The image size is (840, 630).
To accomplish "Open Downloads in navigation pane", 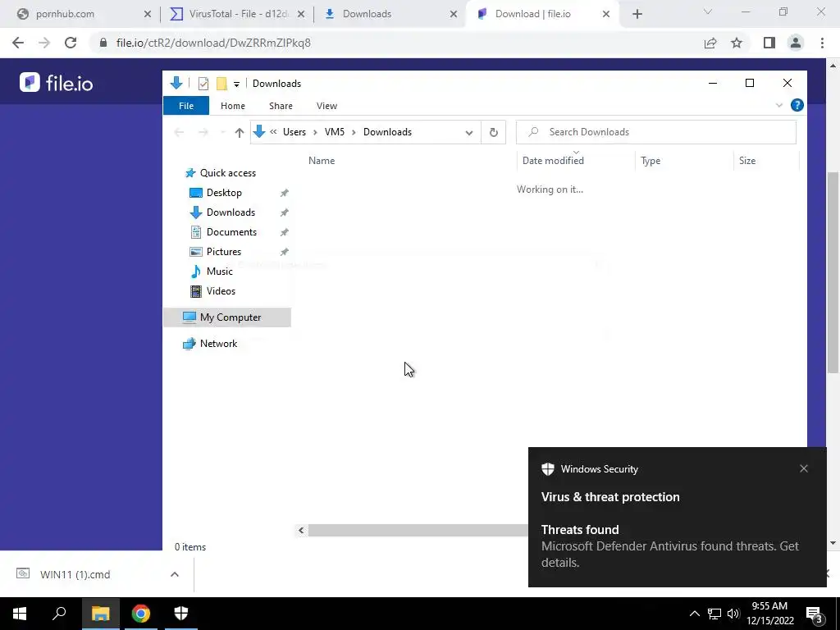I will click(x=231, y=212).
